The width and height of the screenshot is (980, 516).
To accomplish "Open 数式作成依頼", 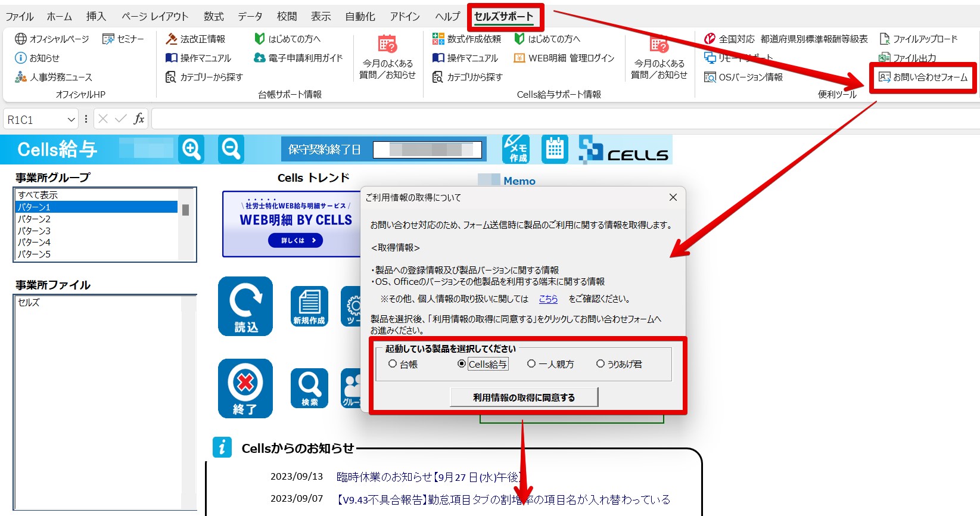I will (x=466, y=39).
